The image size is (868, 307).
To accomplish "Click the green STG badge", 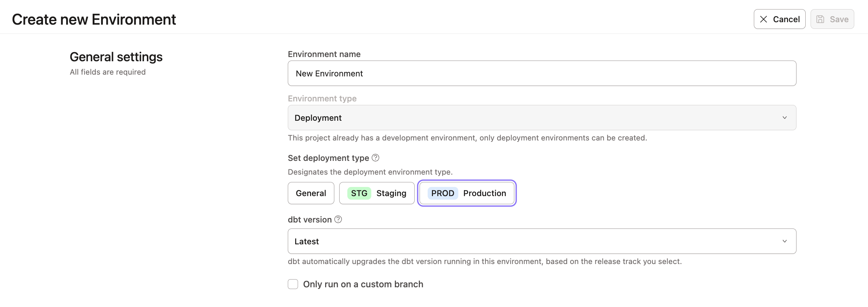I will click(359, 193).
